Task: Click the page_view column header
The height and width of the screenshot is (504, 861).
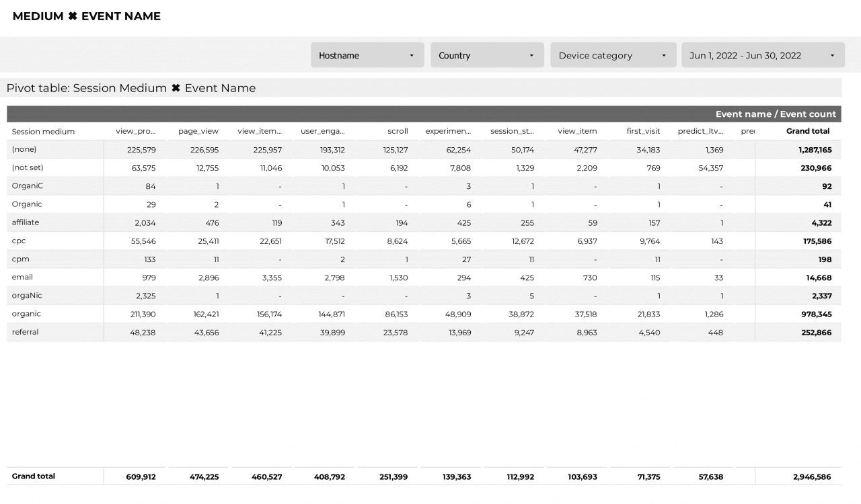Action: pyautogui.click(x=198, y=132)
